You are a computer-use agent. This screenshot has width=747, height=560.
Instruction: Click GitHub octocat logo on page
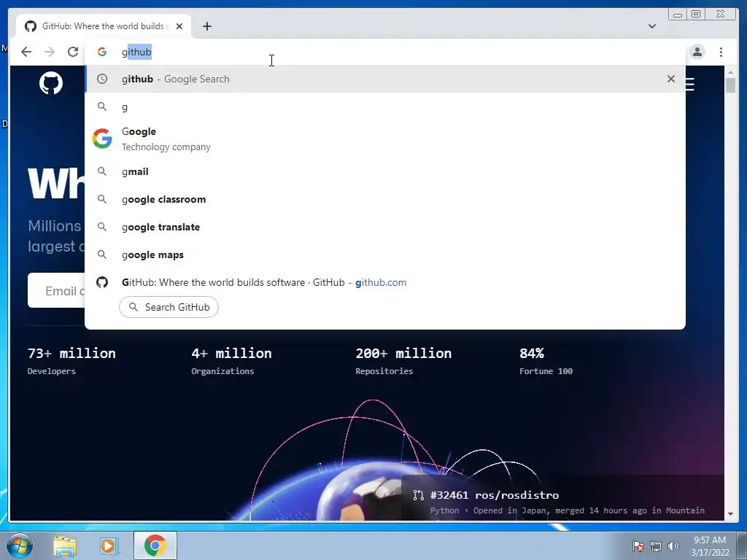tap(51, 83)
